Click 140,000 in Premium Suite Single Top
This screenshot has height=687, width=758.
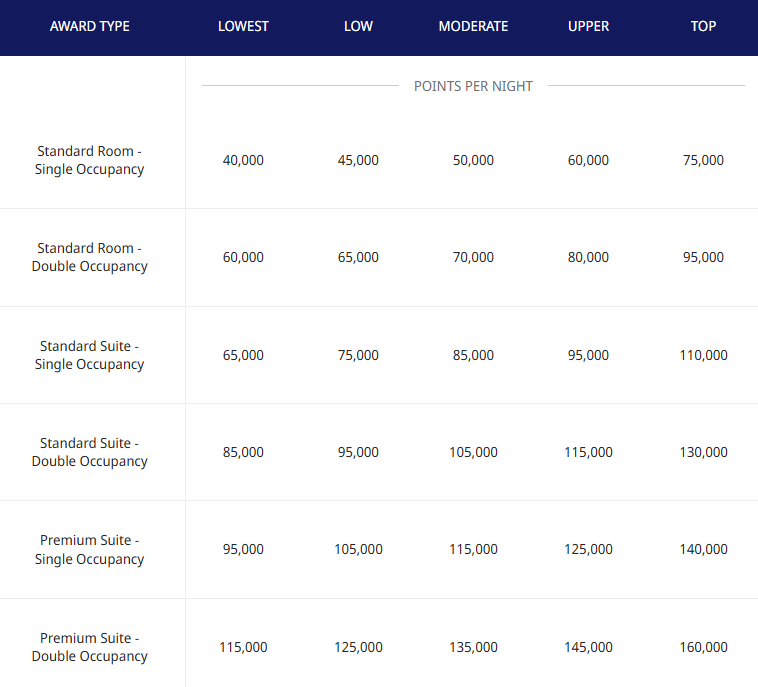pos(703,550)
